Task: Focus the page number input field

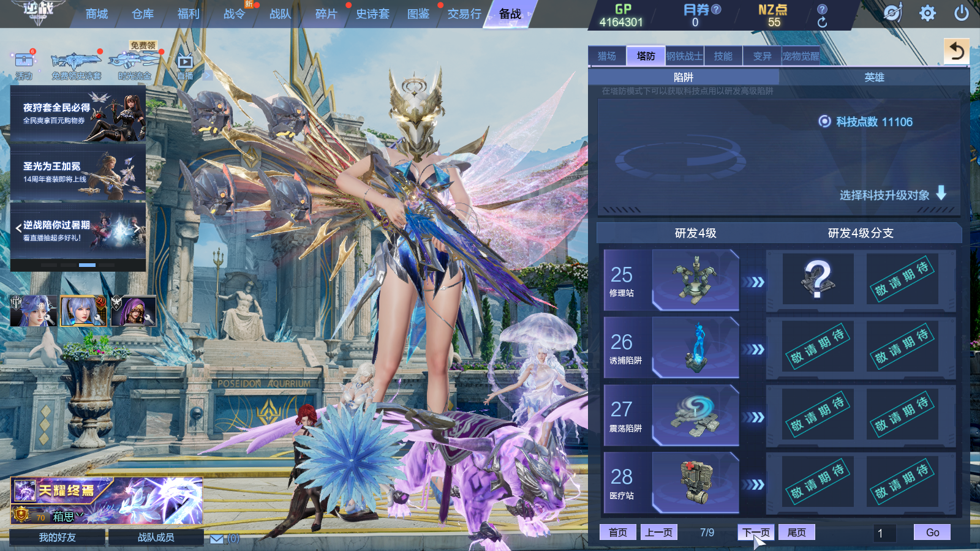Action: 884,533
